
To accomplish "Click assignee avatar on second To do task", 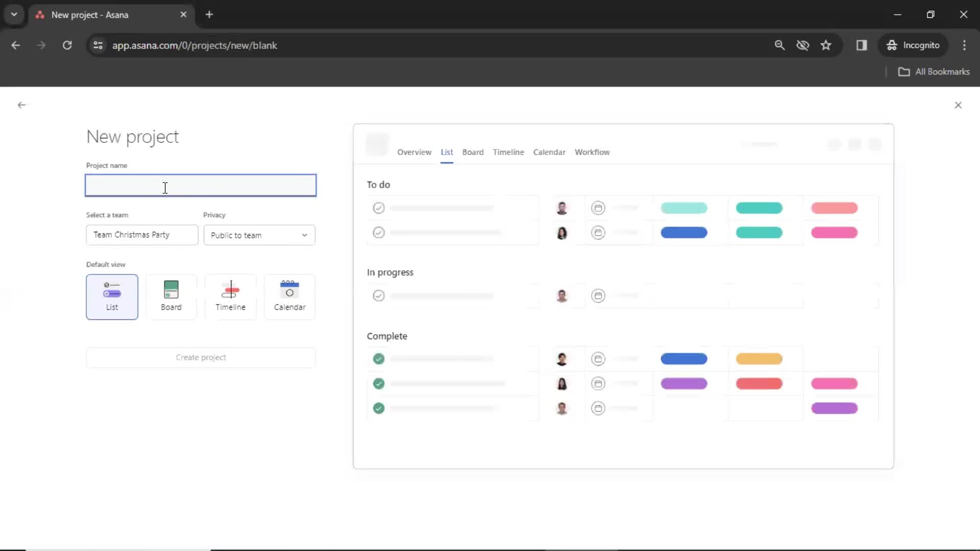I will [562, 233].
